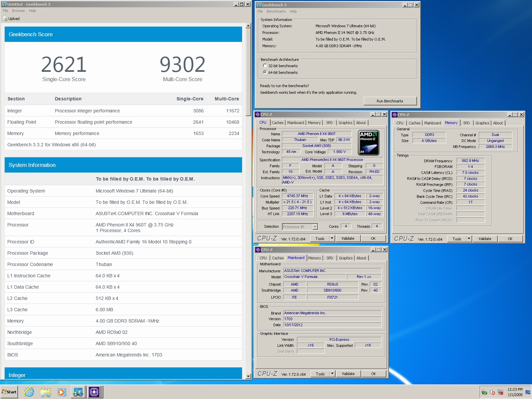Image resolution: width=532 pixels, height=399 pixels.
Task: Click the Multi-Core Score 9302
Action: (x=183, y=65)
